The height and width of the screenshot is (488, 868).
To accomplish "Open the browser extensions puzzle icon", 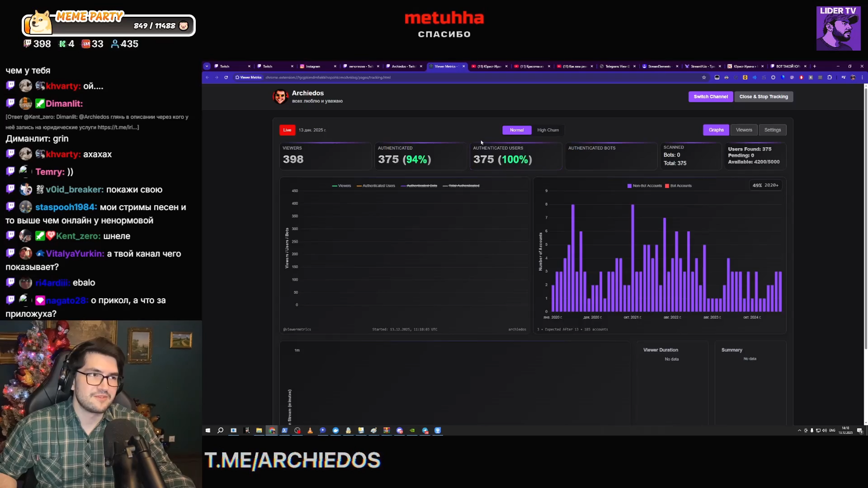I will tap(830, 77).
